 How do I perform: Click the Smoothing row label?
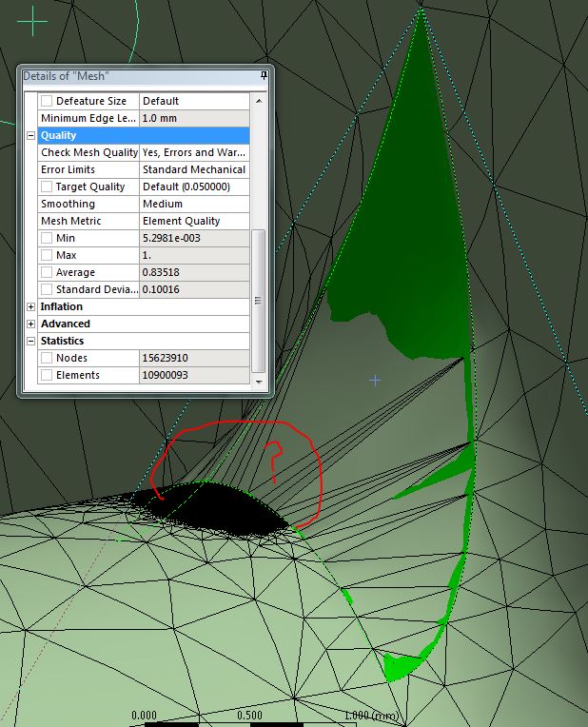68,204
